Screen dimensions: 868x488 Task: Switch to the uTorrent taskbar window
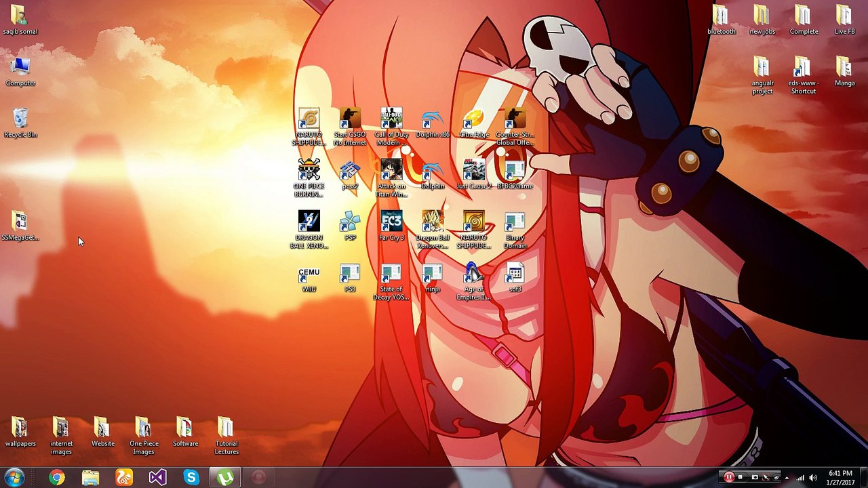[225, 478]
